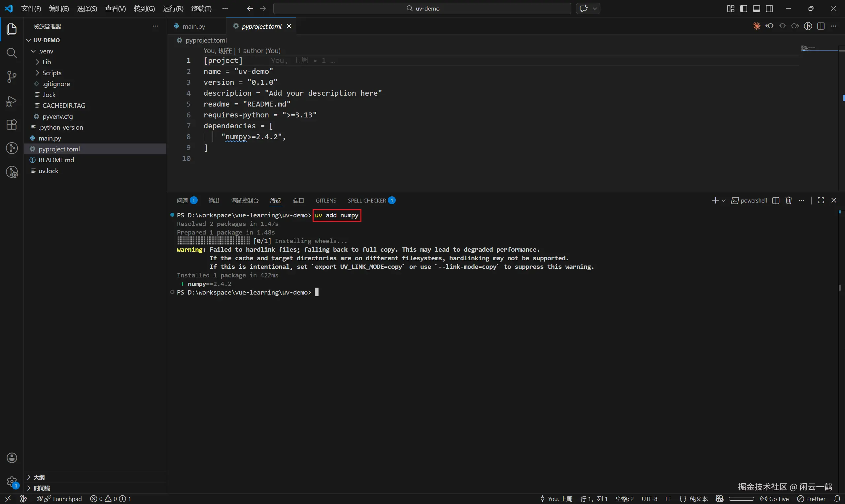Toggle the secondary side bar layout button
845x504 pixels.
(x=769, y=9)
